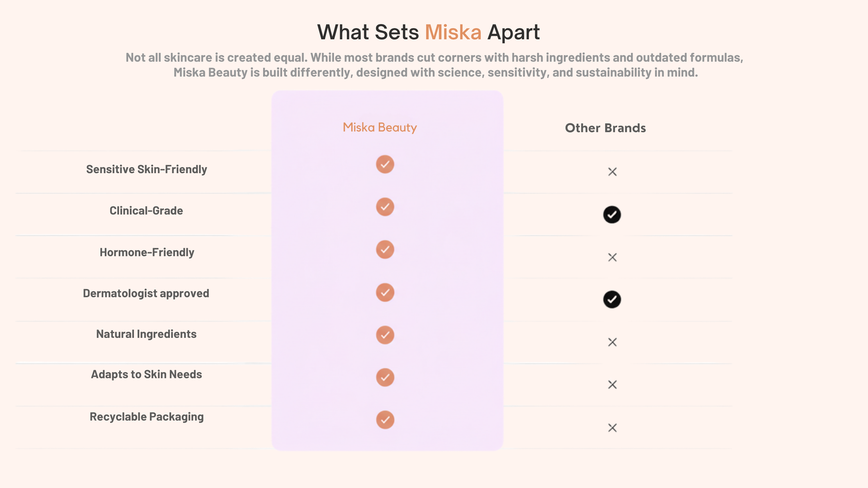Click Miska Beauty checkmark for Natural Ingredients
This screenshot has height=488, width=868.
point(385,335)
